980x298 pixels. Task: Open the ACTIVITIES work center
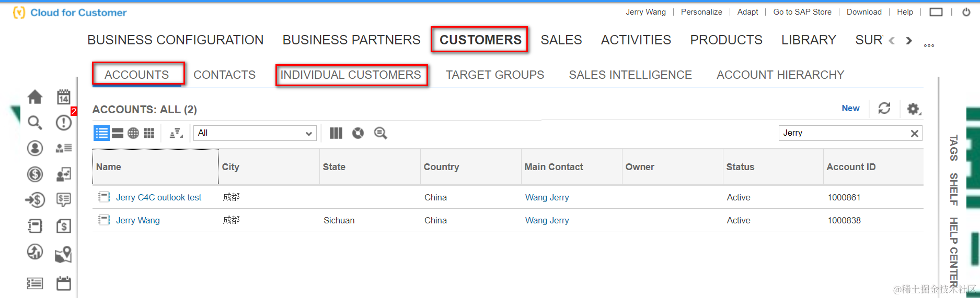636,40
